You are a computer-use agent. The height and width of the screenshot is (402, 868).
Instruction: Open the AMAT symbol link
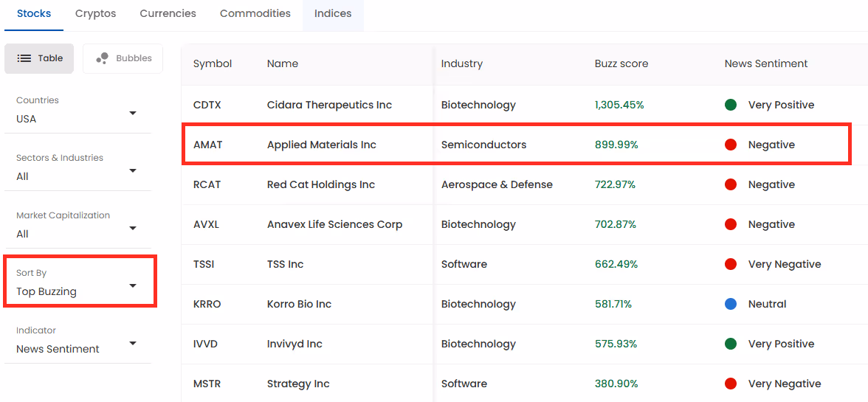[x=207, y=145]
